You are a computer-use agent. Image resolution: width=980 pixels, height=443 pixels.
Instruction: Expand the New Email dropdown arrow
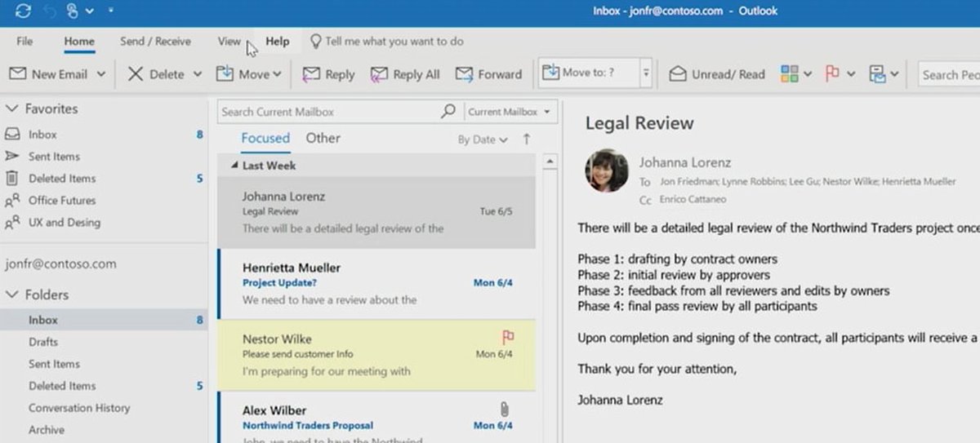[101, 74]
